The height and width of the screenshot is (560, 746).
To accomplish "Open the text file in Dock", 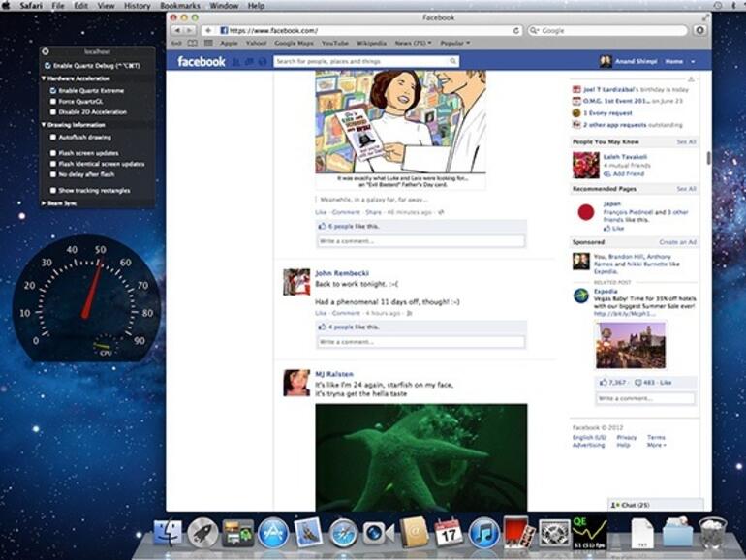I will [642, 533].
